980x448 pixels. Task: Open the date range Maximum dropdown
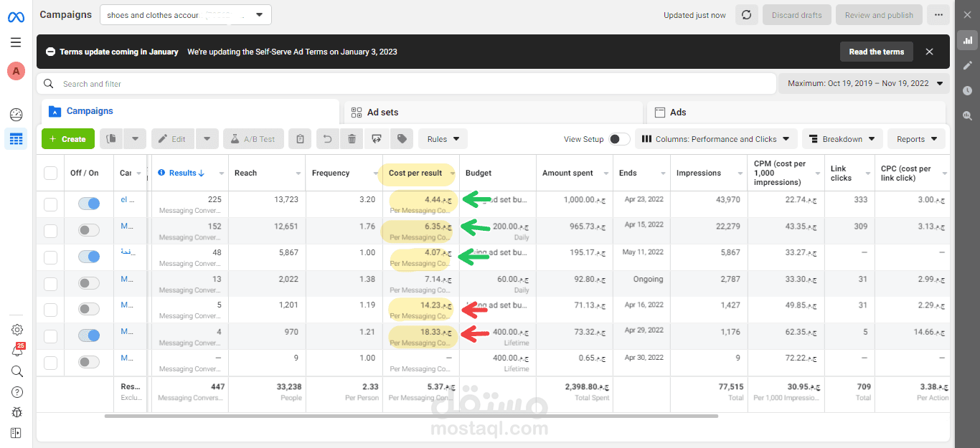click(x=864, y=83)
